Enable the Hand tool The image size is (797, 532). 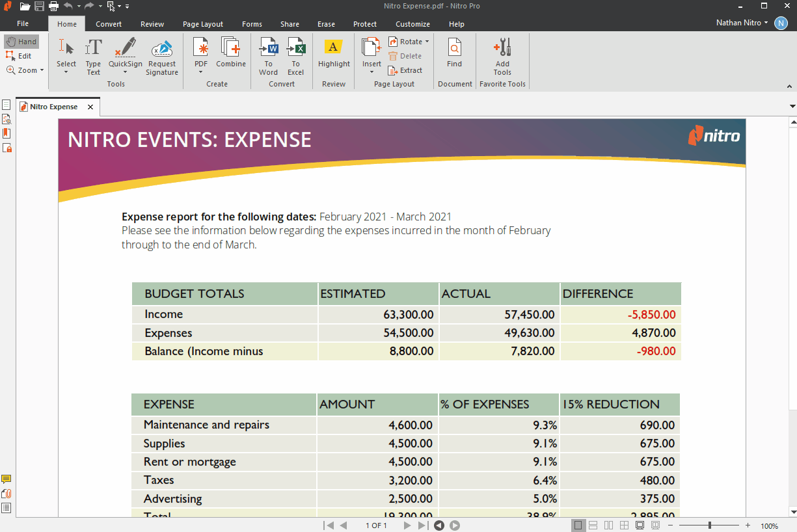[x=21, y=42]
